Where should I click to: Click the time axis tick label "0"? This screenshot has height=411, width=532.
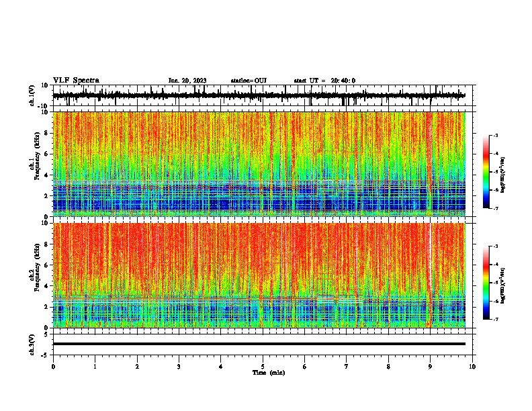coord(53,367)
